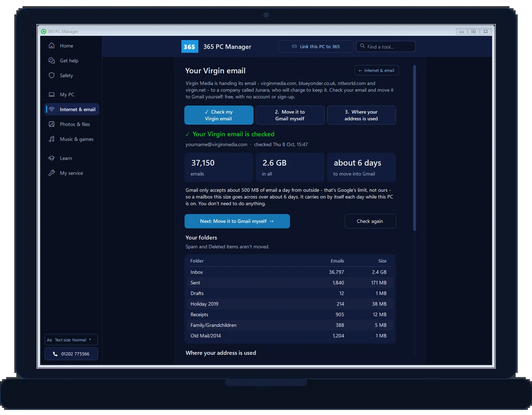Click the Size column header
Image resolution: width=532 pixels, height=415 pixels.
point(383,261)
